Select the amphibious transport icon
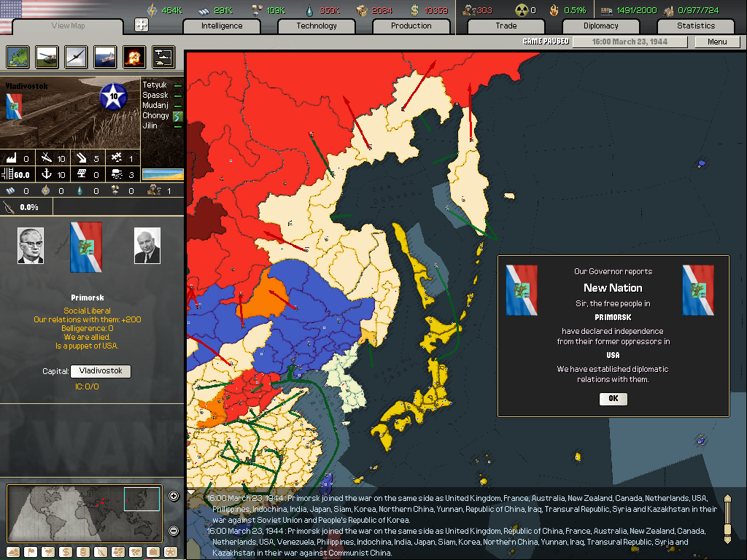Viewport: 747px width, 560px height. click(x=162, y=57)
